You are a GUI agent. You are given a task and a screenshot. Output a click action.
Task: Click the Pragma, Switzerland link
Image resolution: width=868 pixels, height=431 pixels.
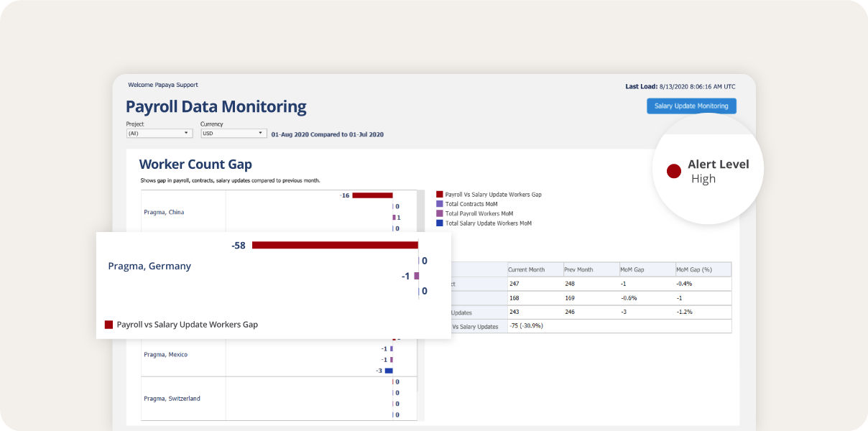tap(172, 398)
